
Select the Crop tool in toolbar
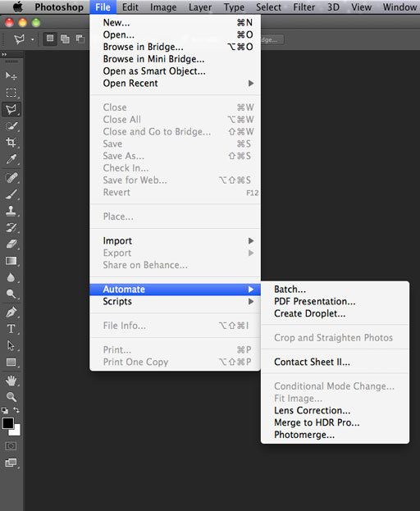click(x=11, y=143)
